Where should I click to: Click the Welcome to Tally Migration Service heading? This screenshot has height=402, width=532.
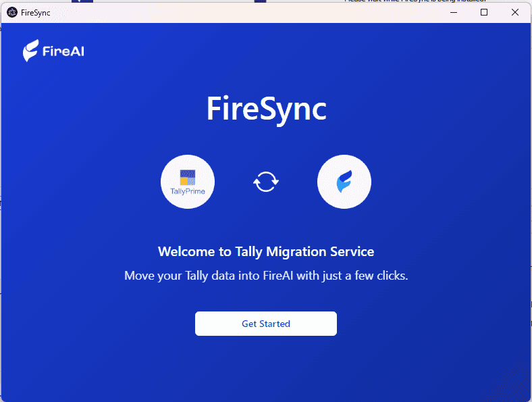point(265,252)
